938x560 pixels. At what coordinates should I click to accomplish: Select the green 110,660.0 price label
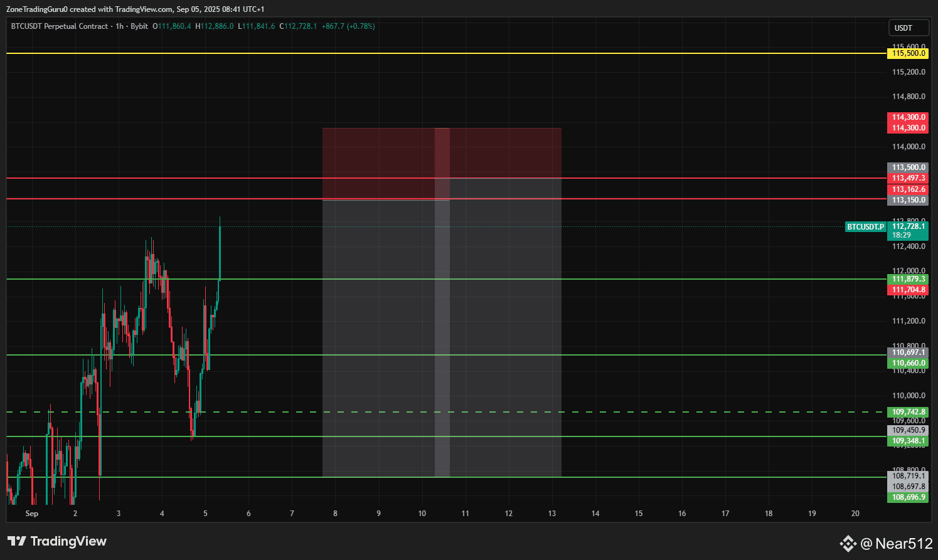(908, 363)
